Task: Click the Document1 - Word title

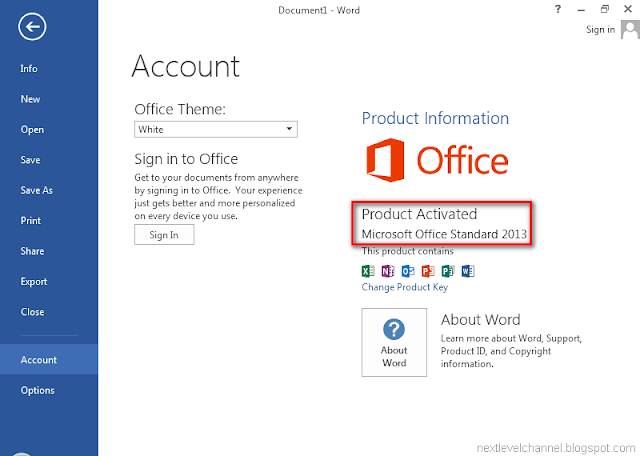Action: (319, 10)
